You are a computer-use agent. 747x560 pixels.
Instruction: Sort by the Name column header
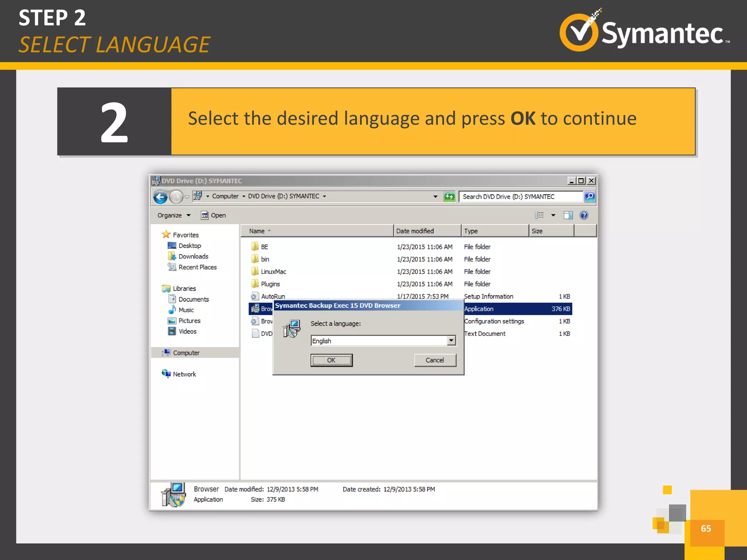tap(317, 231)
